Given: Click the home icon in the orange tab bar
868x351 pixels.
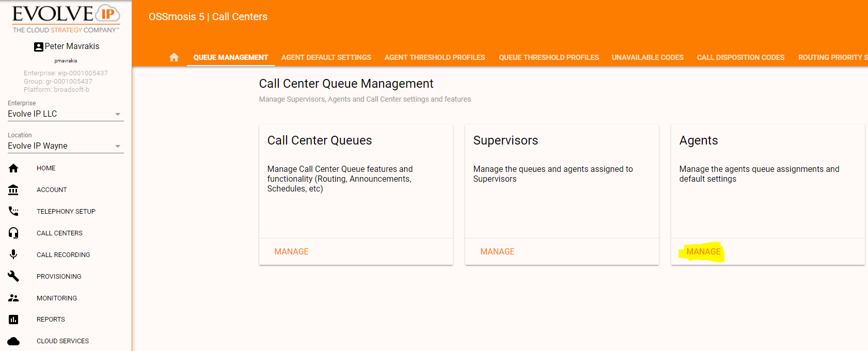Looking at the screenshot, I should (x=174, y=57).
